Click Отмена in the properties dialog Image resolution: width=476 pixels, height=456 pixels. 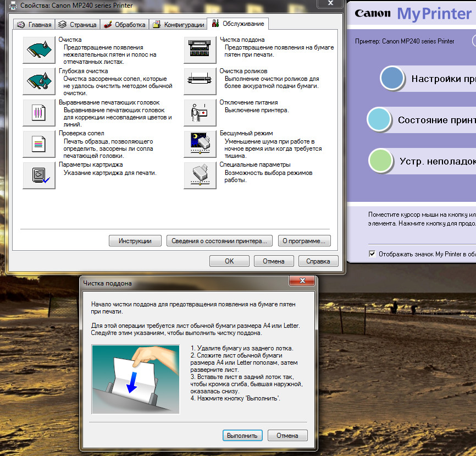274,261
